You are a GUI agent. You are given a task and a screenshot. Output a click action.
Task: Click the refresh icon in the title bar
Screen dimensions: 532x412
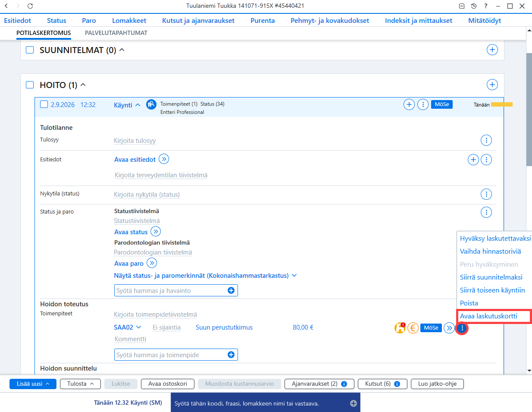[30, 6]
